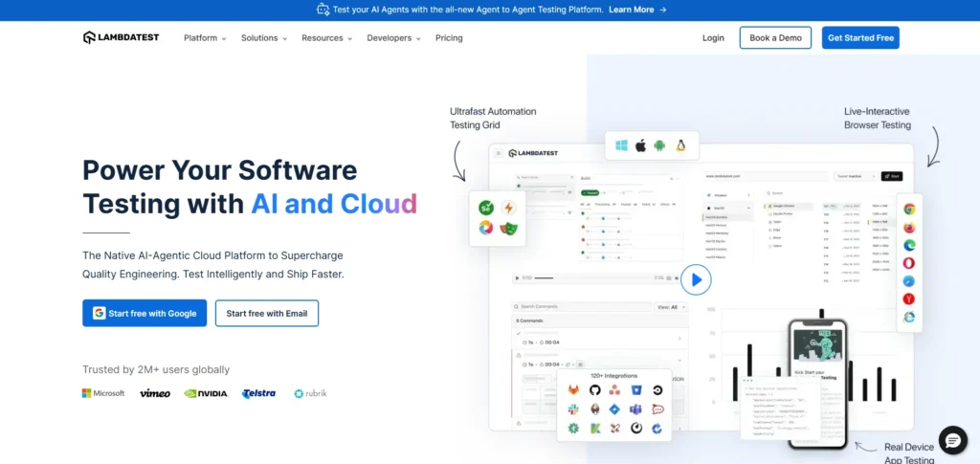Screen dimensions: 980x464
Task: Click the Vimeo customer logo
Action: click(154, 393)
